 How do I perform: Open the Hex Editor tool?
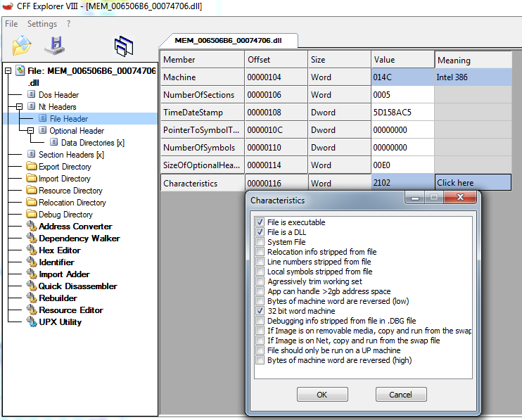[x=59, y=250]
